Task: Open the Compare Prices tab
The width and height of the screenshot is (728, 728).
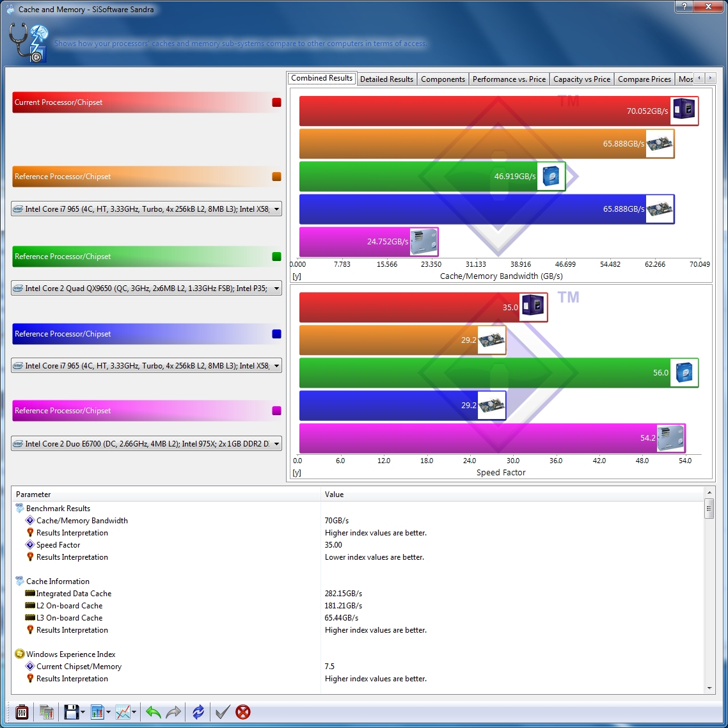Action: coord(644,79)
